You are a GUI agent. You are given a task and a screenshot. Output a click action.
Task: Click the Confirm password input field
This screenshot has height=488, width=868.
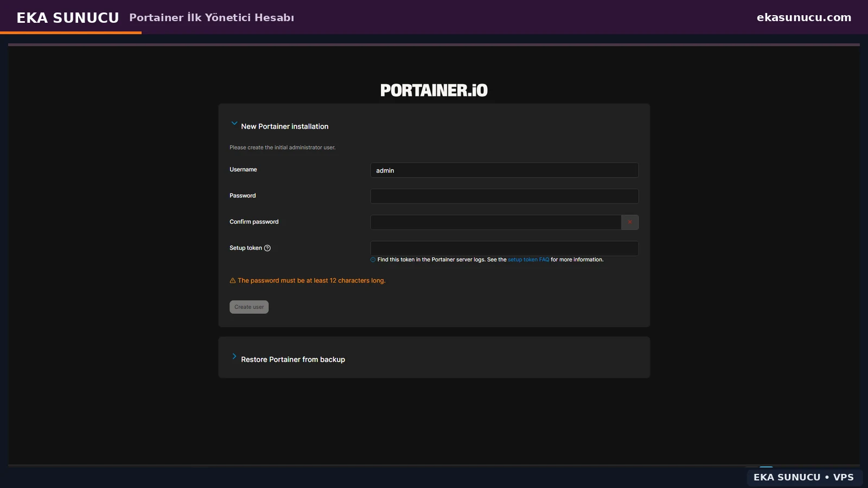click(495, 222)
